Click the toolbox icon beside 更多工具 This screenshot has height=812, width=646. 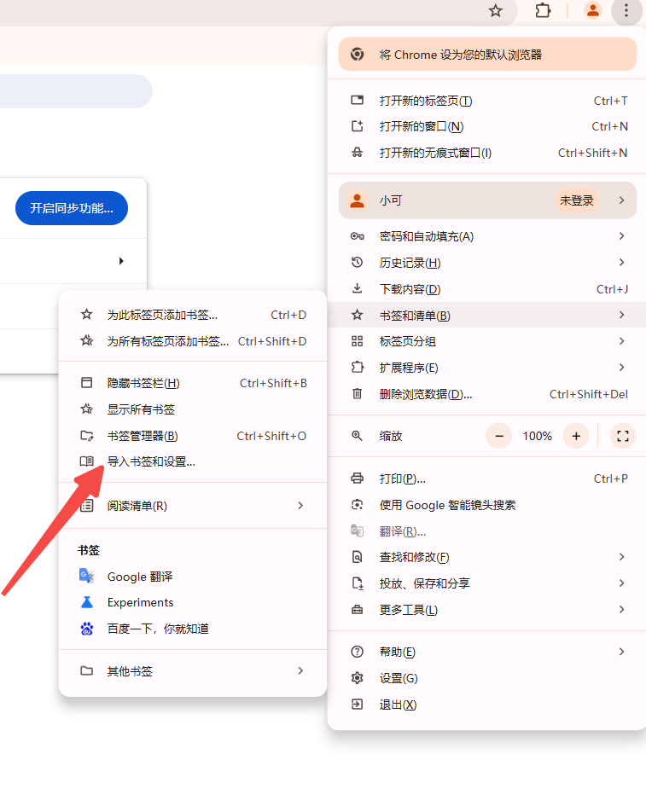pos(358,610)
